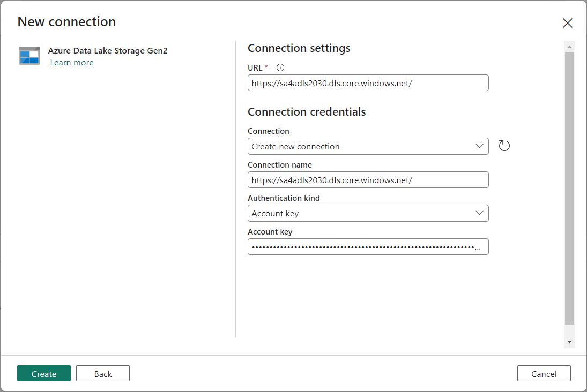This screenshot has width=587, height=392.
Task: Cancel the new connection
Action: 544,374
